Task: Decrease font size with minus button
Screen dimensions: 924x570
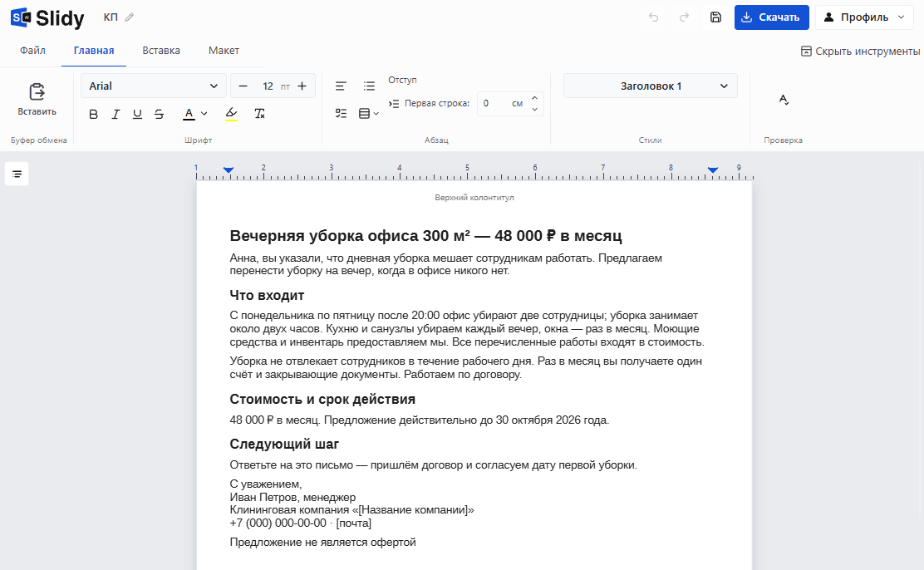Action: click(243, 86)
